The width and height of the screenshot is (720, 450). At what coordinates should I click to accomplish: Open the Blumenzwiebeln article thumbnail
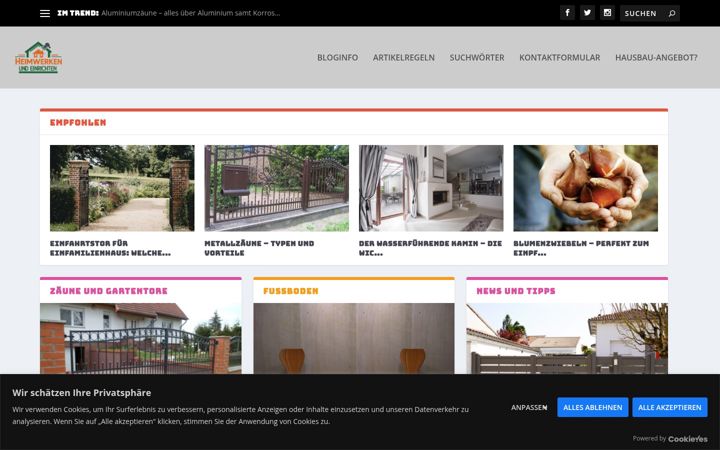[585, 188]
